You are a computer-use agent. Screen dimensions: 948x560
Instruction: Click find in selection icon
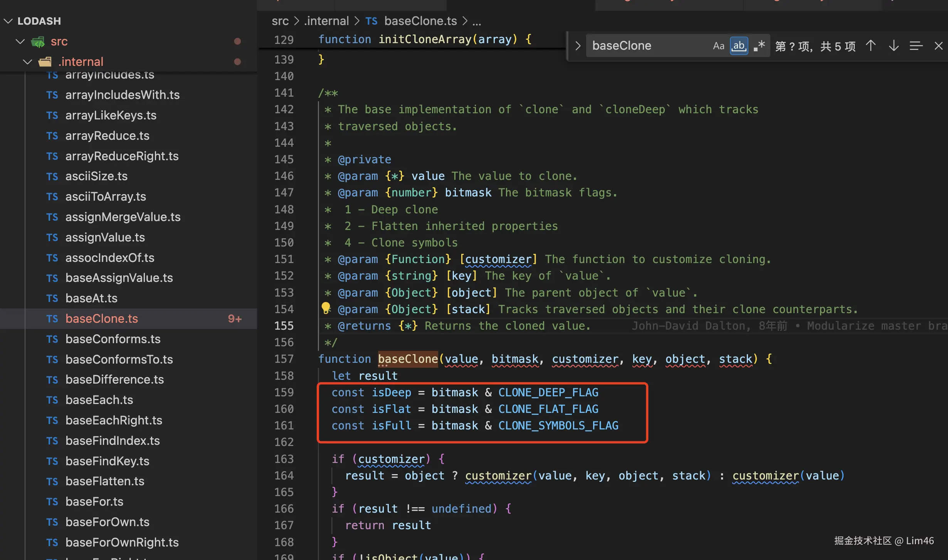tap(916, 46)
